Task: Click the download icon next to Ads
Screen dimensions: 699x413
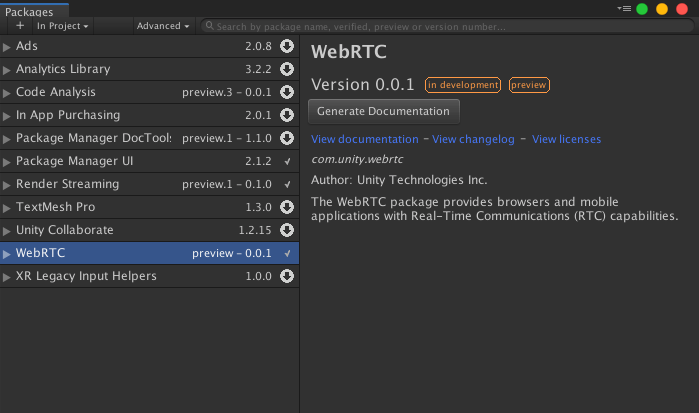Action: pyautogui.click(x=287, y=46)
